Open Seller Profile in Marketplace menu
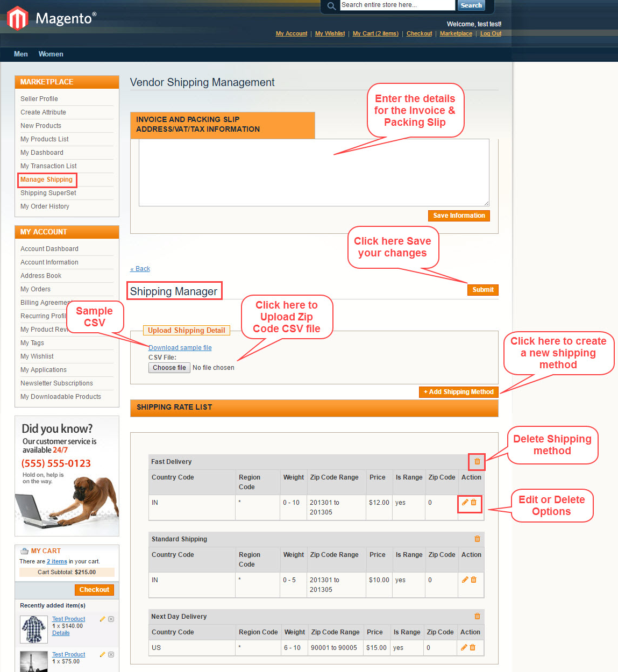 click(x=39, y=99)
